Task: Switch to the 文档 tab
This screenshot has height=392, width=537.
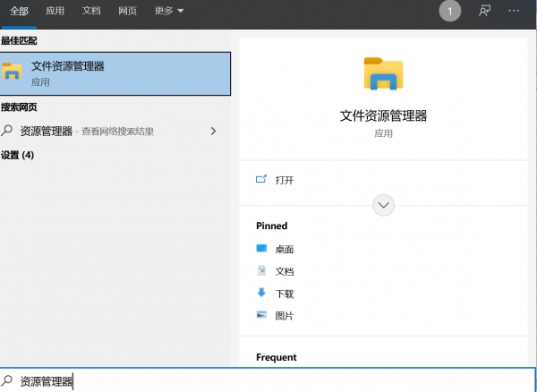Action: 91,11
